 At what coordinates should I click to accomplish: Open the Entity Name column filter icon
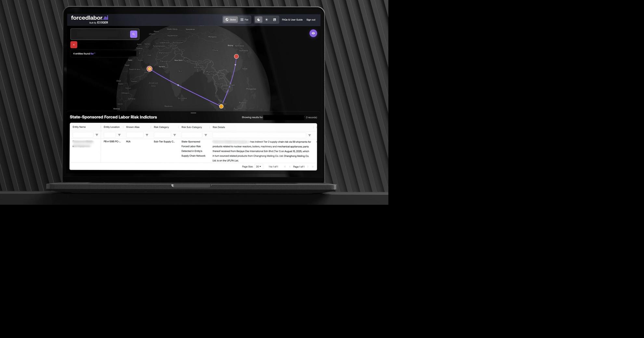[x=97, y=135]
